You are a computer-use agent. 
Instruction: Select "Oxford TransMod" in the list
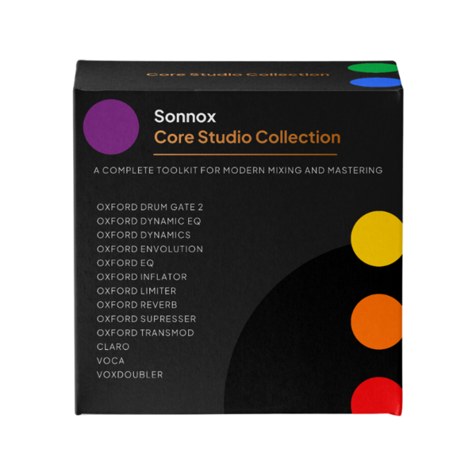click(145, 332)
